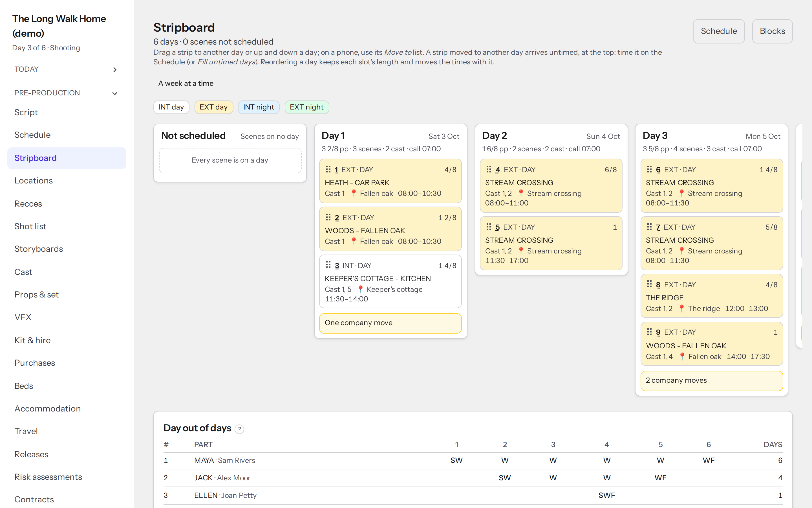The image size is (812, 508).
Task: Grab the drag handle of scene 4 strip
Action: click(x=489, y=169)
